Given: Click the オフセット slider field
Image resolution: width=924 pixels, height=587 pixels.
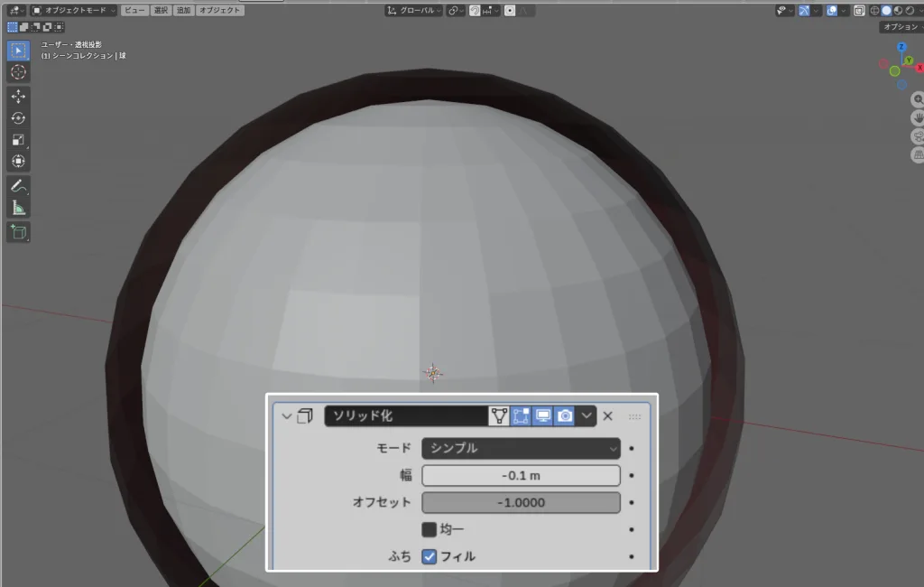Looking at the screenshot, I should coord(521,503).
